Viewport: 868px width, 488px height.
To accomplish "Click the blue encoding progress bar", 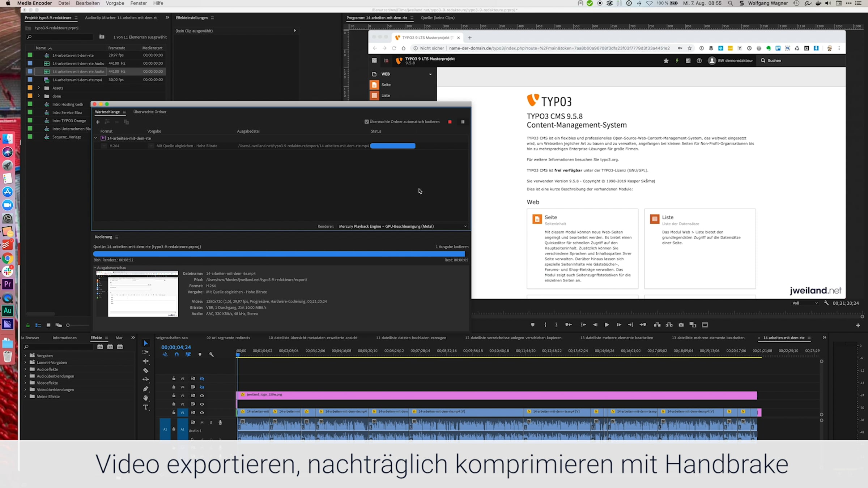I will [278, 254].
